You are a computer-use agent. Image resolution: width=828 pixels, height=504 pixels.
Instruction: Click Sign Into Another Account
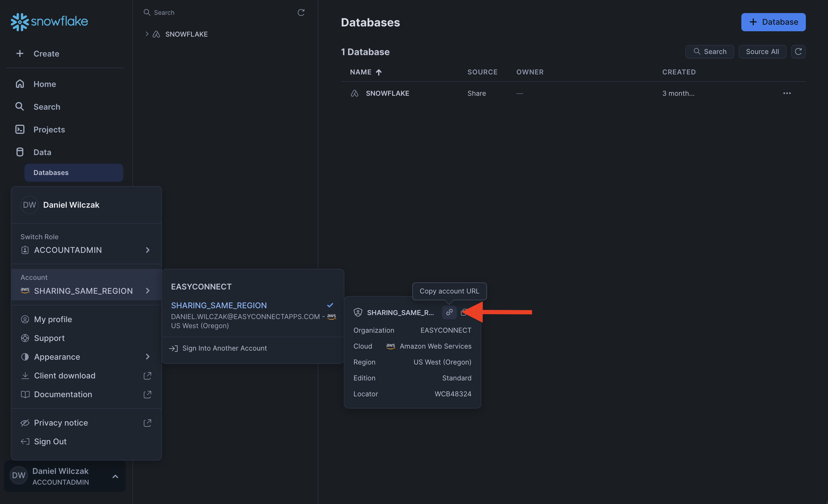tap(218, 348)
